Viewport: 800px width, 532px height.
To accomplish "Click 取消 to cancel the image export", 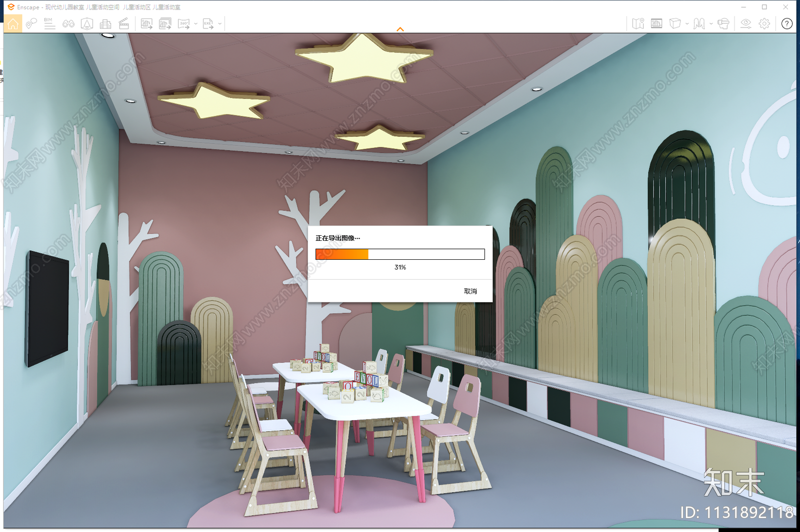I will pyautogui.click(x=470, y=291).
